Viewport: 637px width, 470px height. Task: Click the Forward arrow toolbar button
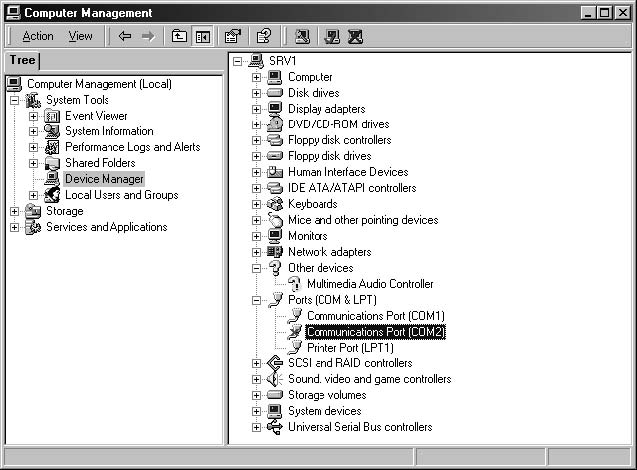point(148,37)
